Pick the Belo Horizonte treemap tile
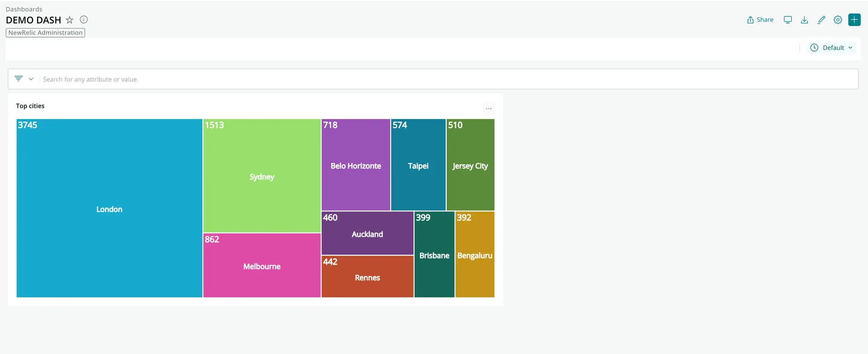The height and width of the screenshot is (354, 868). coord(355,166)
